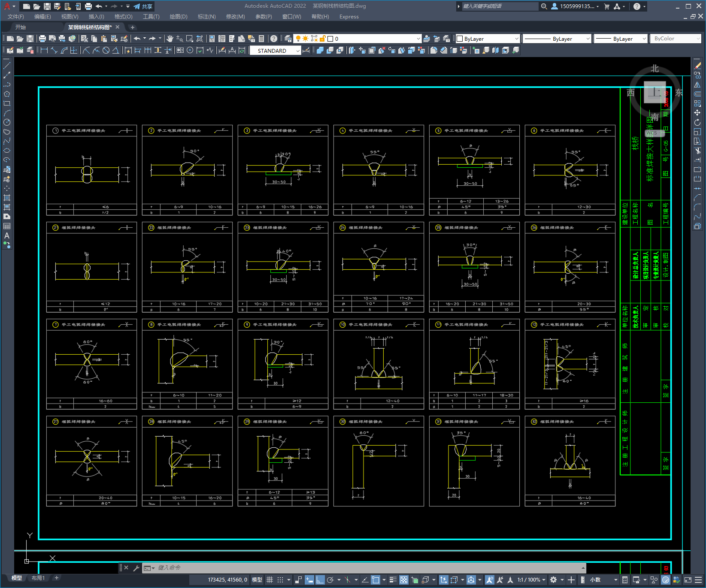This screenshot has height=588, width=706.
Task: Toggle polar tracking in status bar
Action: coord(330,580)
